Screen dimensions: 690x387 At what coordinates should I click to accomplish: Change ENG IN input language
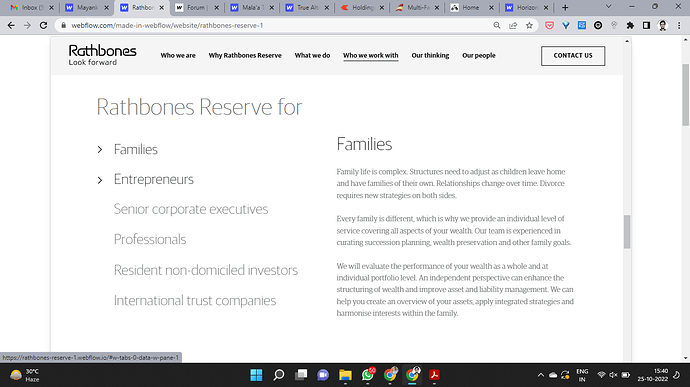pyautogui.click(x=582, y=375)
